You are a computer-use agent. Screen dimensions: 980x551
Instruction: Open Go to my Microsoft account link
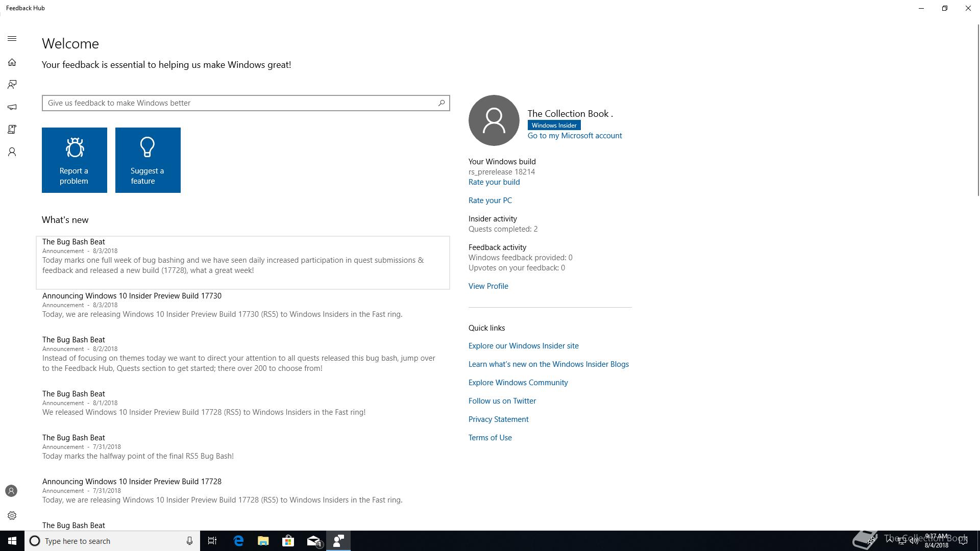coord(575,136)
